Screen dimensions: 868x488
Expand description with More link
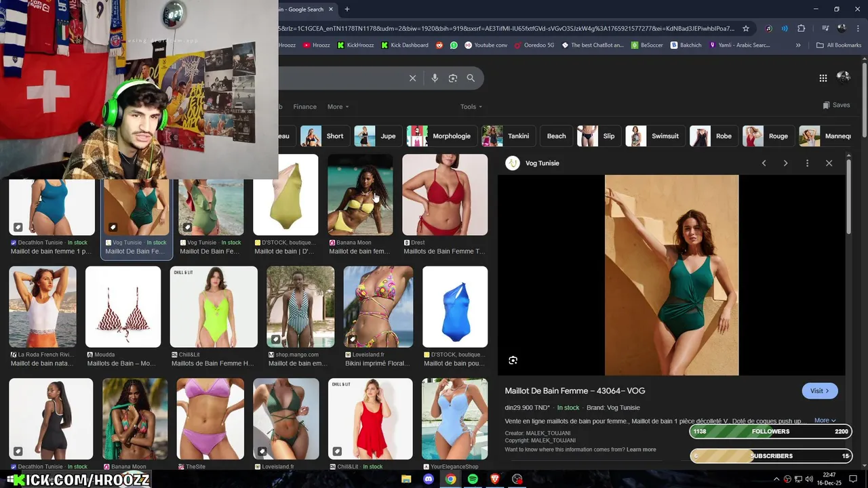click(825, 420)
